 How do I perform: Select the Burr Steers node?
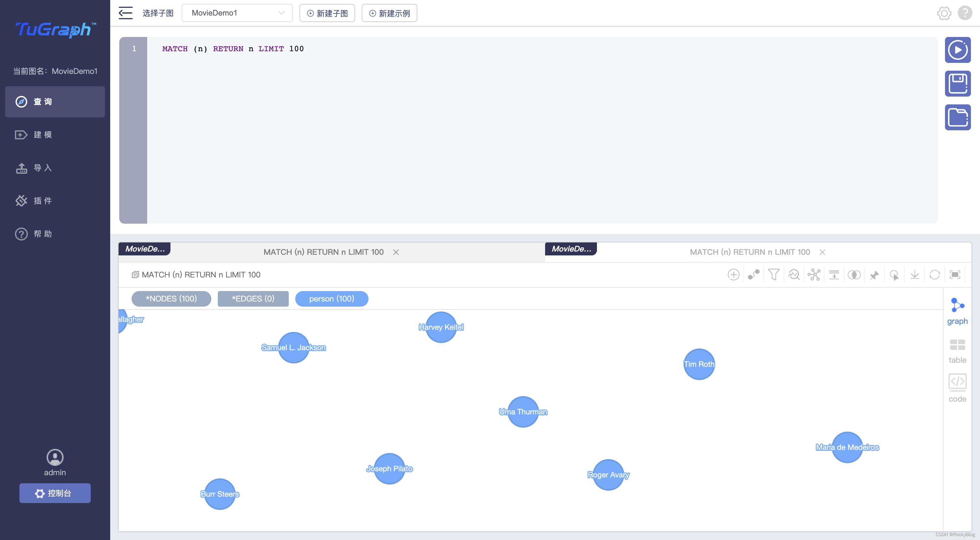(219, 494)
